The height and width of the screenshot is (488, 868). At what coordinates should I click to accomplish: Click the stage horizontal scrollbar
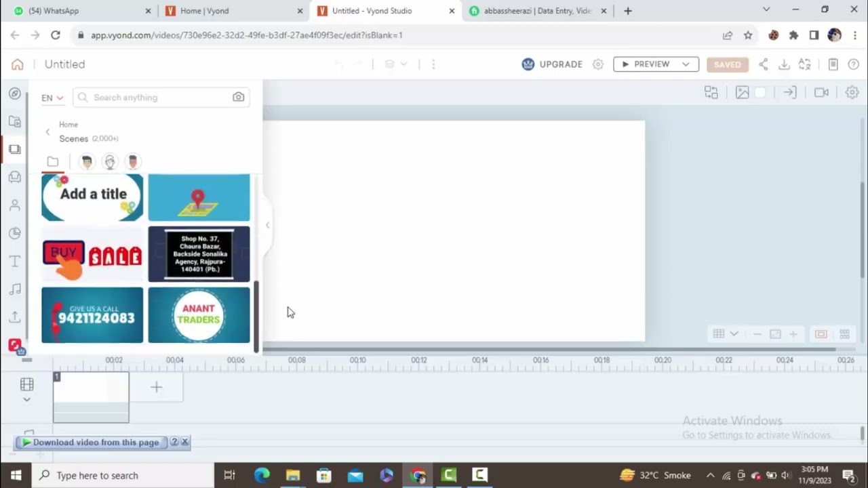pos(549,349)
